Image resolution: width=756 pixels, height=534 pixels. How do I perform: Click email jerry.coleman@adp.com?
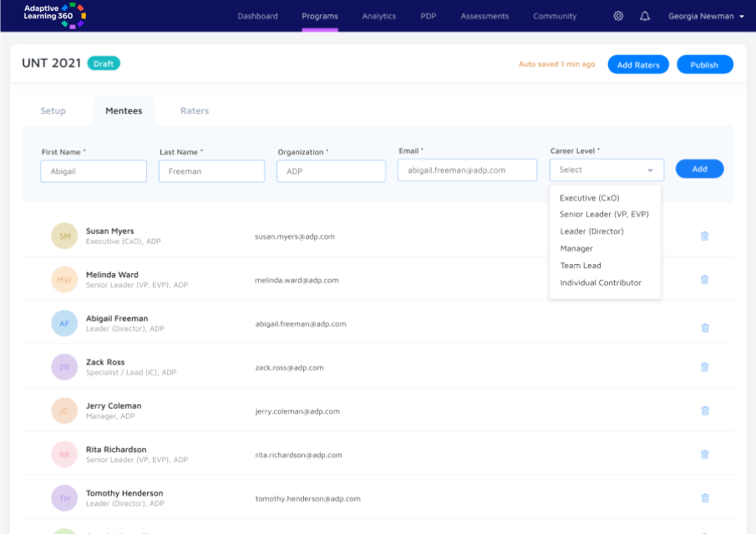pyautogui.click(x=297, y=411)
